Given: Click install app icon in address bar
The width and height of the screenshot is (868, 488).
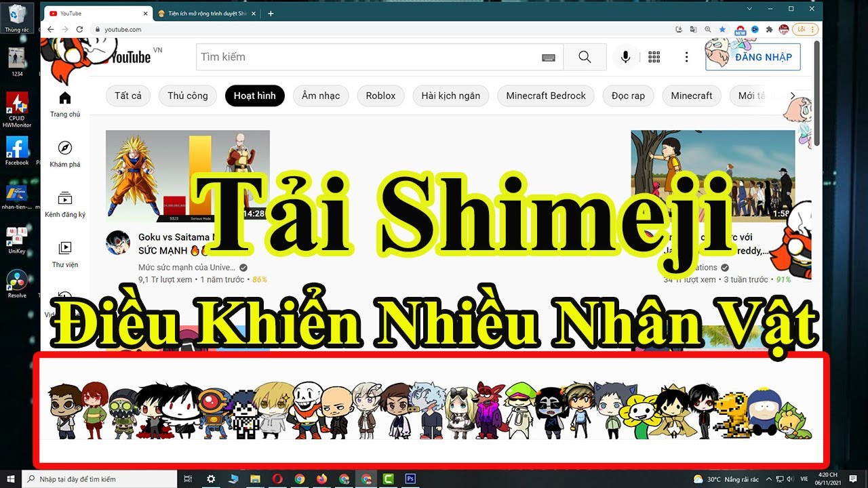Looking at the screenshot, I should (x=679, y=30).
